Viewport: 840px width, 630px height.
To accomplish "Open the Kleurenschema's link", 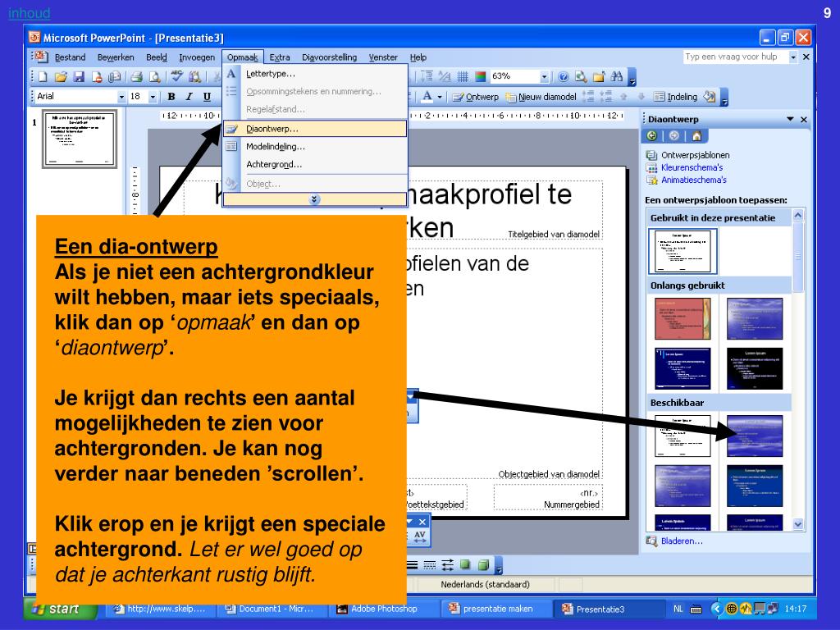I will coord(692,167).
